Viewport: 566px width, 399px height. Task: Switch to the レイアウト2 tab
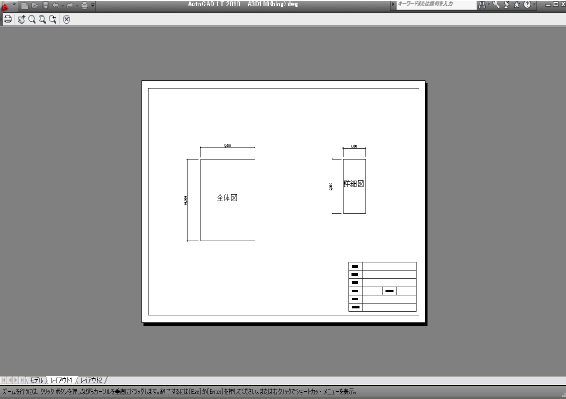[91, 380]
